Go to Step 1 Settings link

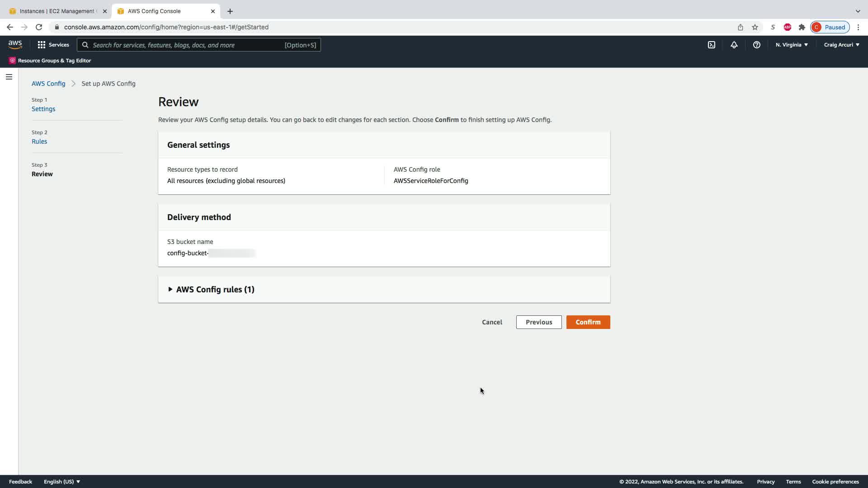pos(43,109)
